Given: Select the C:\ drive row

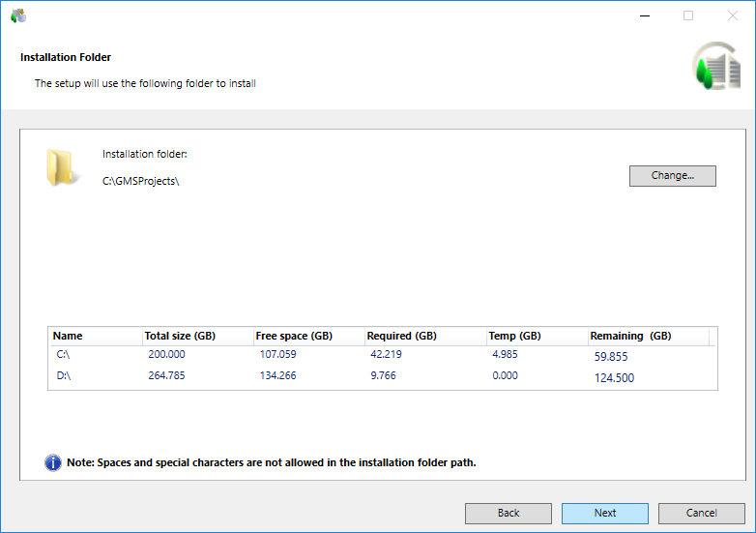Looking at the screenshot, I should [x=64, y=355].
